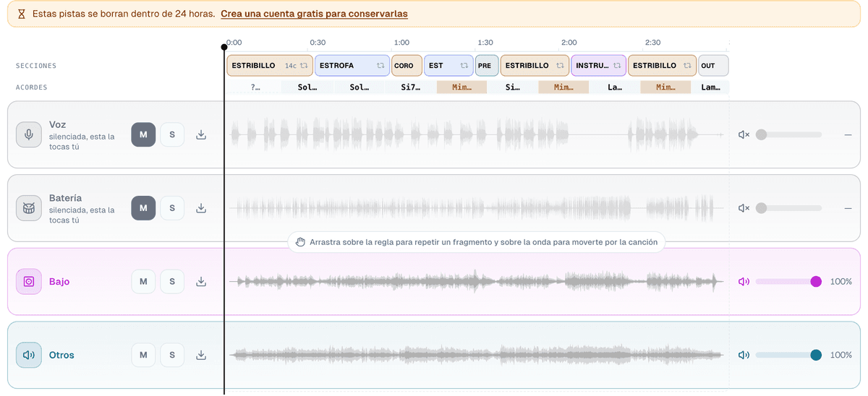The width and height of the screenshot is (868, 396).
Task: Mute the Bajo track with M button
Action: click(x=143, y=282)
